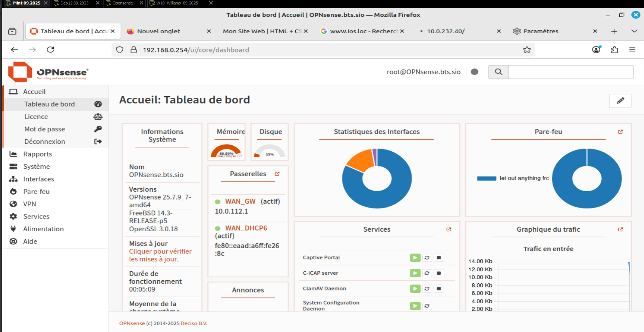The width and height of the screenshot is (644, 332).
Task: Toggle 'let out anything frc' legend entry
Action: point(513,178)
